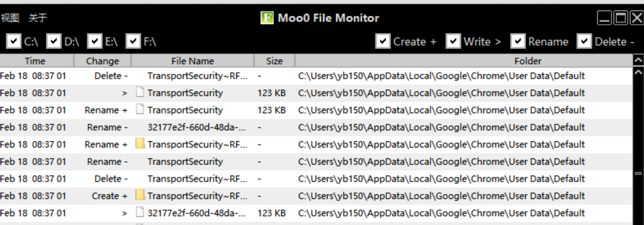
Task: Click file icon of the Rename + TransportSecurity row
Action: point(140,110)
